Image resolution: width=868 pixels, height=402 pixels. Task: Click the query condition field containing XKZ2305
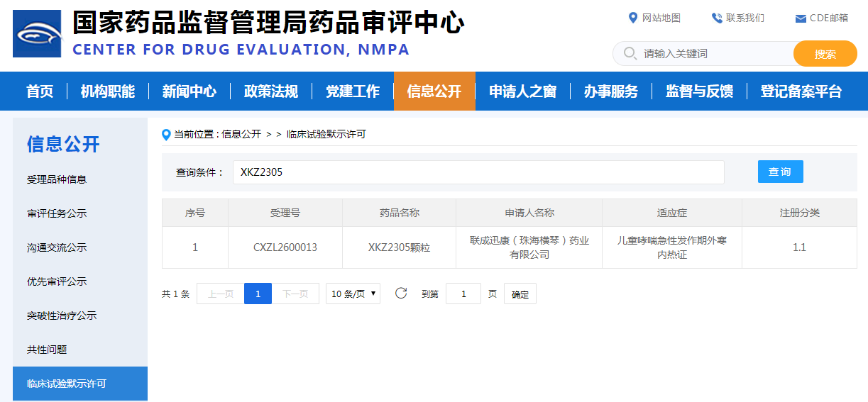[478, 172]
